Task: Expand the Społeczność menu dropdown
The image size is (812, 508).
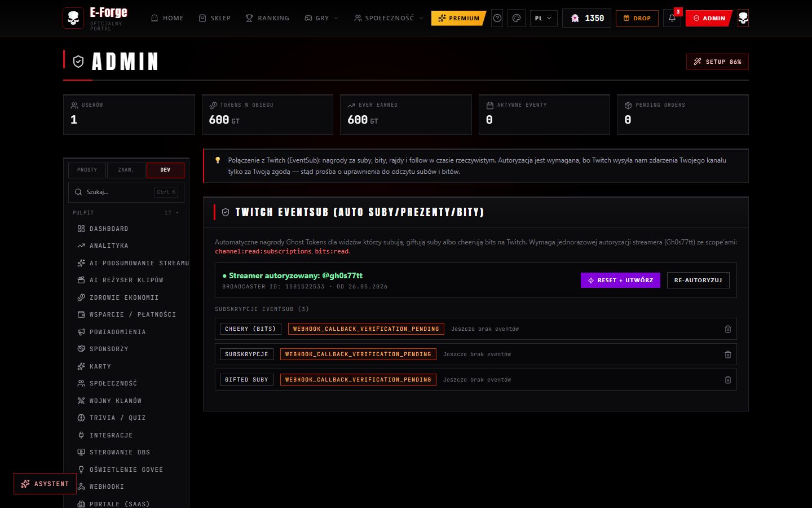Action: 389,18
